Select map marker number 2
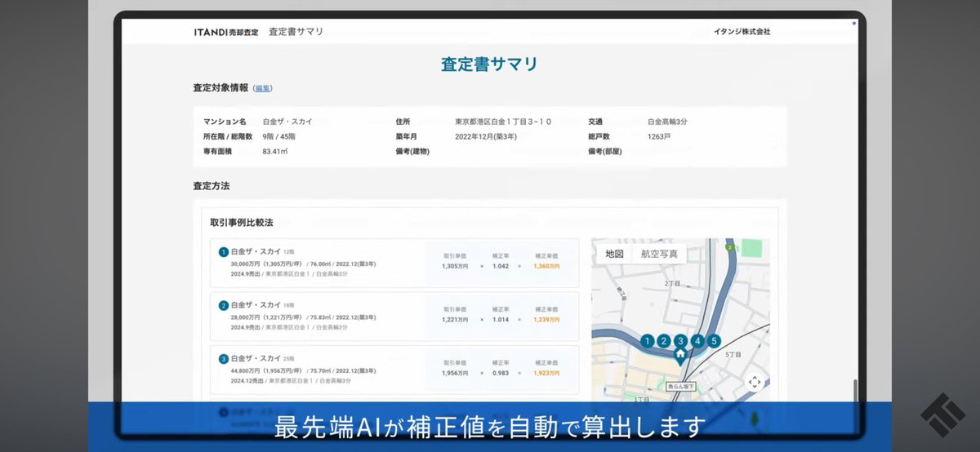The image size is (980, 452). pyautogui.click(x=664, y=341)
